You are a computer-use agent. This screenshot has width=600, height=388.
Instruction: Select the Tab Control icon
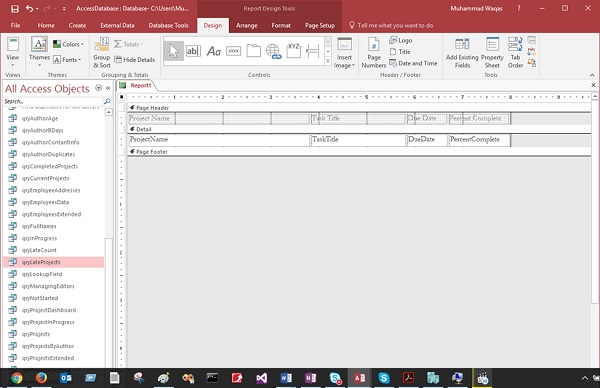tap(253, 51)
